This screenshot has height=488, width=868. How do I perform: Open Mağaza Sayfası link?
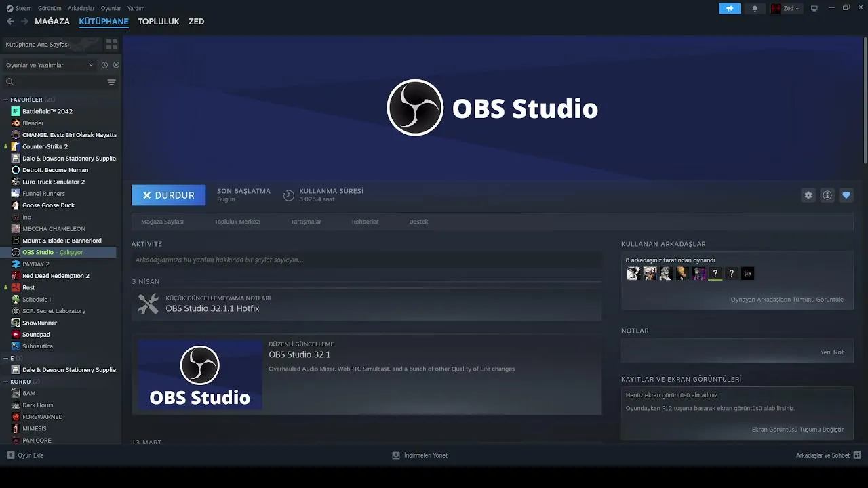[163, 222]
